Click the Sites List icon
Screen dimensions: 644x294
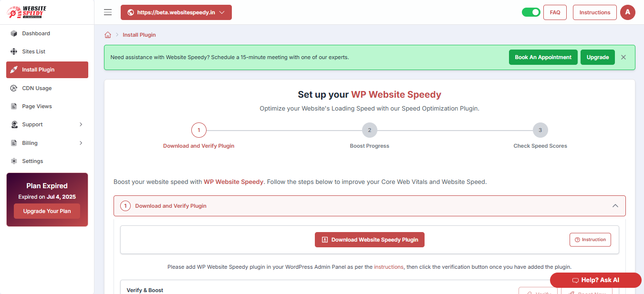(14, 51)
